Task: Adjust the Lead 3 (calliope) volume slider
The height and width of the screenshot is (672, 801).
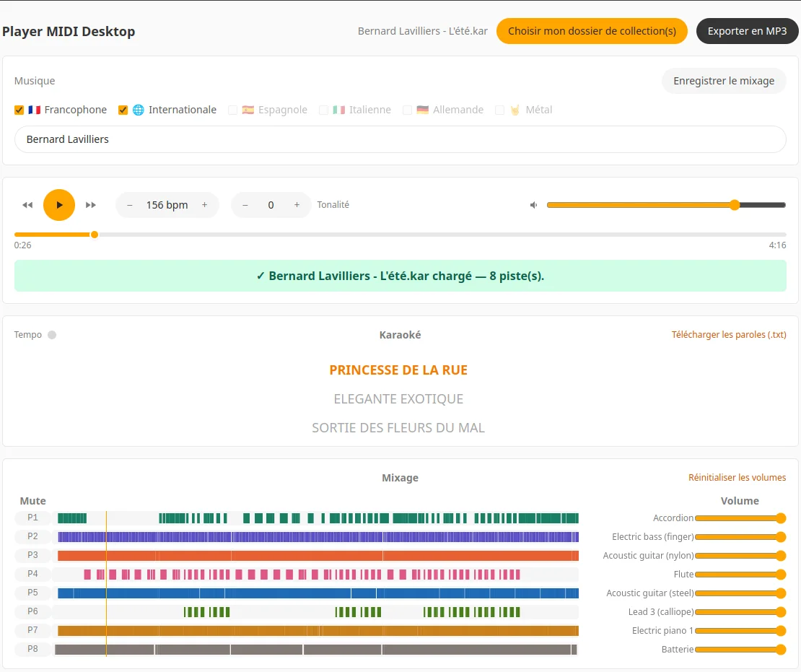Action: pos(740,611)
